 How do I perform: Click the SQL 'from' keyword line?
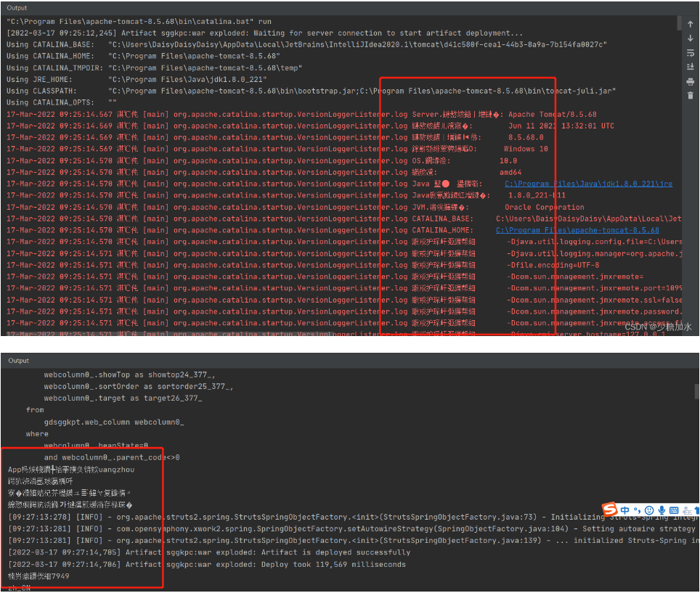click(x=35, y=410)
